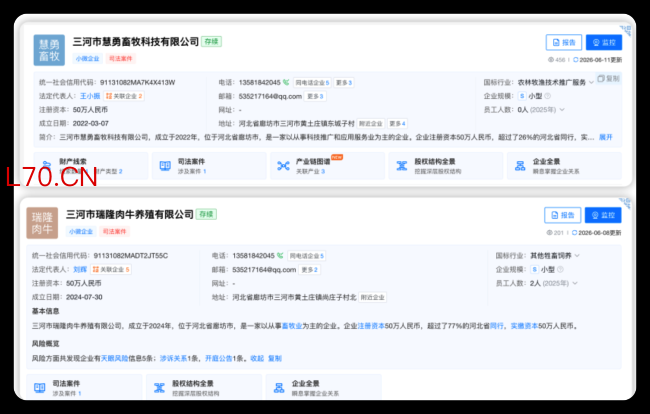This screenshot has width=650, height=414.
Task: Click 注册资本 link in 瑞隆肉牛 基本信息
Action: 371,326
